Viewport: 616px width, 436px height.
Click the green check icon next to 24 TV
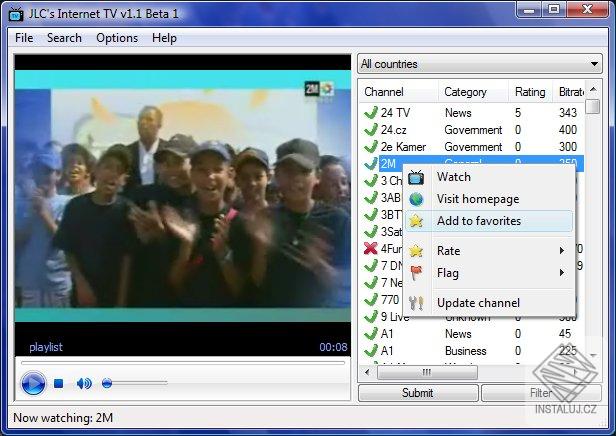pyautogui.click(x=370, y=113)
